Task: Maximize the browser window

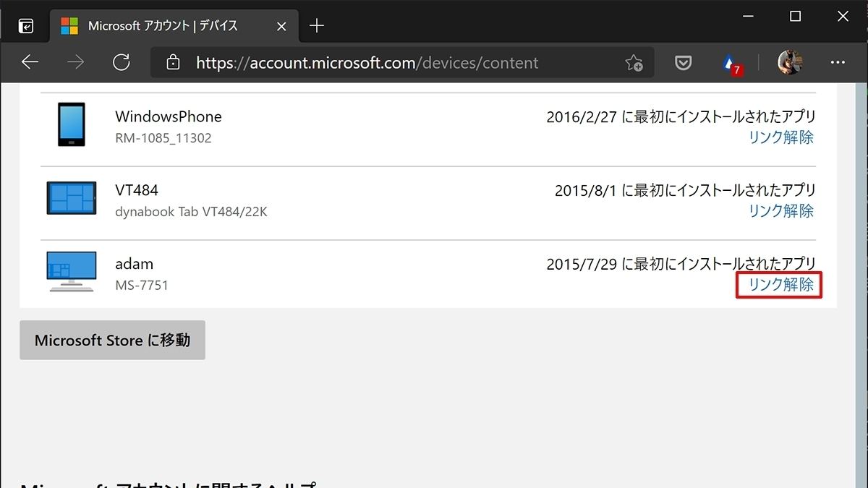Action: 795,17
